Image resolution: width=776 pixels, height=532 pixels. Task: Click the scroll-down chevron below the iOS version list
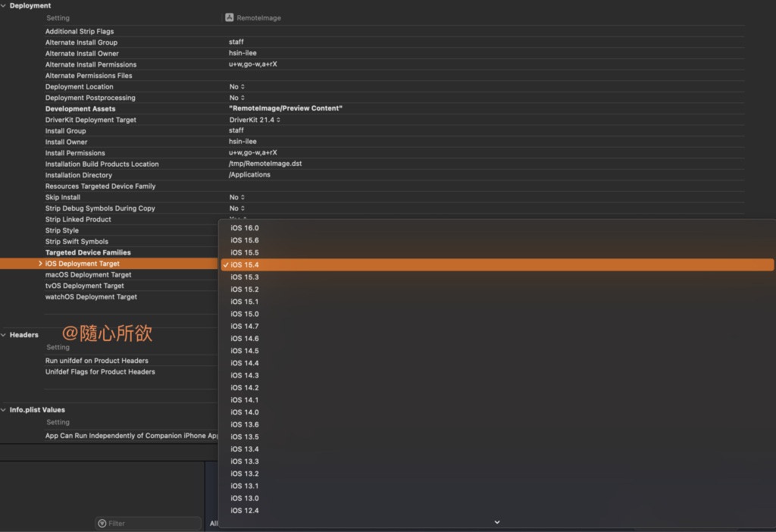(x=497, y=522)
